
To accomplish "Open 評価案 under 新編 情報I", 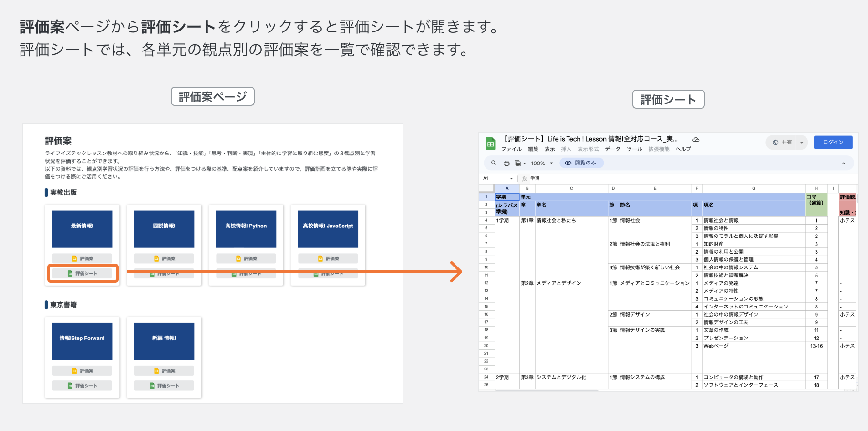I will pos(164,371).
